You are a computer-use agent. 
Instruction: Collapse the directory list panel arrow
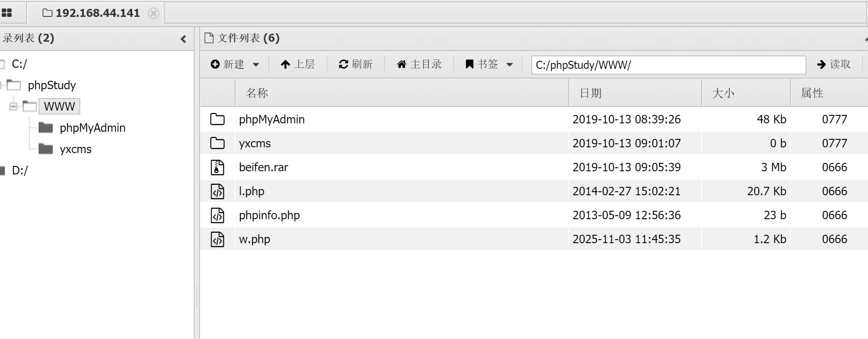183,39
